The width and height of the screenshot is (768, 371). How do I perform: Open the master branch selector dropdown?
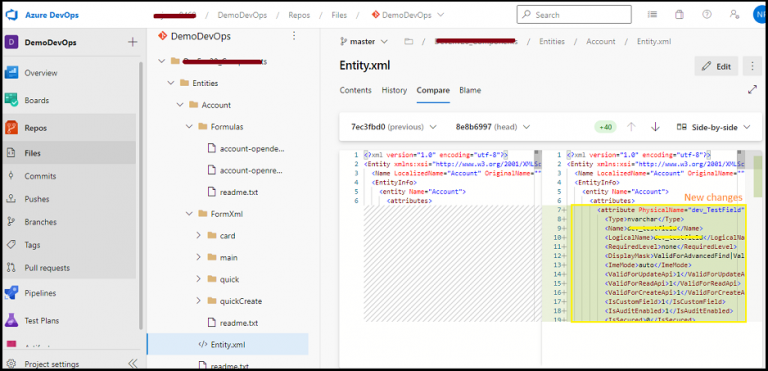364,42
